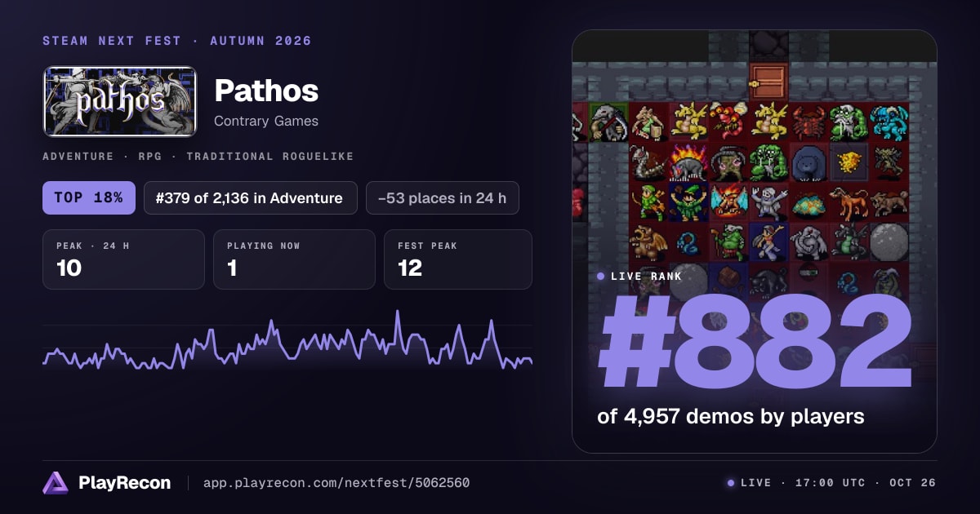This screenshot has width=980, height=514.
Task: Click the PlayRecon brand name
Action: pyautogui.click(x=125, y=483)
